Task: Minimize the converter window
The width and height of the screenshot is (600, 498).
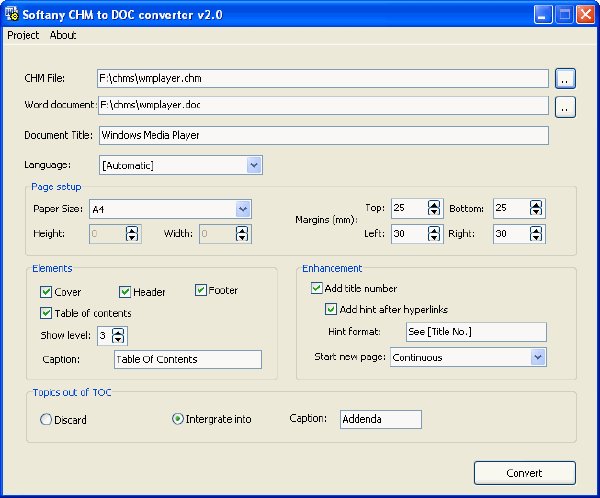Action: (543, 15)
